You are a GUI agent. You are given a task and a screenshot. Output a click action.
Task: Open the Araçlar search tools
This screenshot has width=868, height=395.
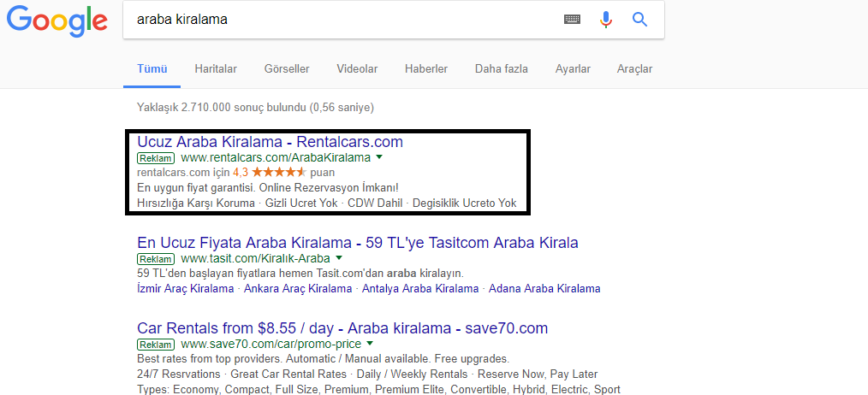click(x=634, y=68)
